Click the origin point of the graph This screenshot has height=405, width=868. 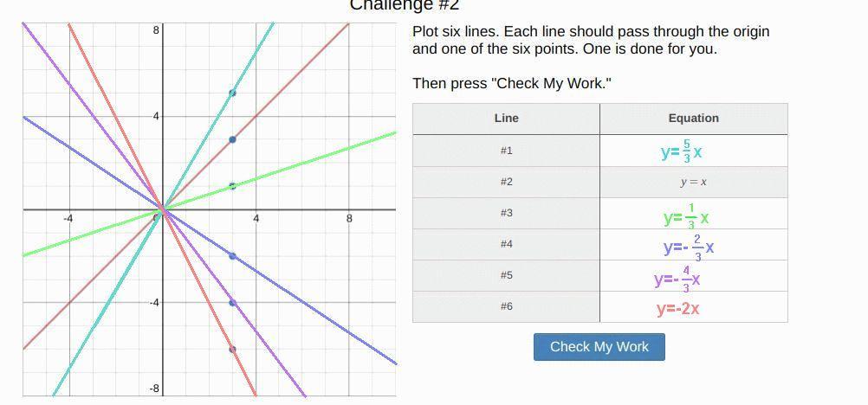pos(163,209)
